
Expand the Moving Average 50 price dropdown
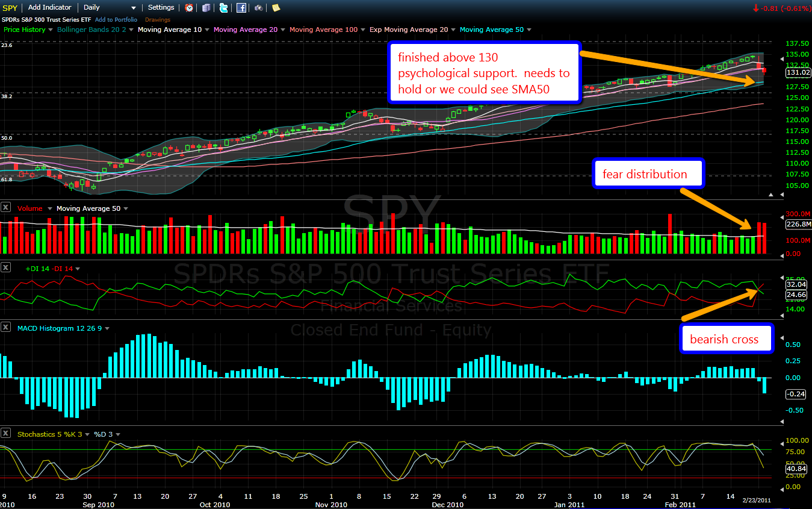click(x=528, y=30)
